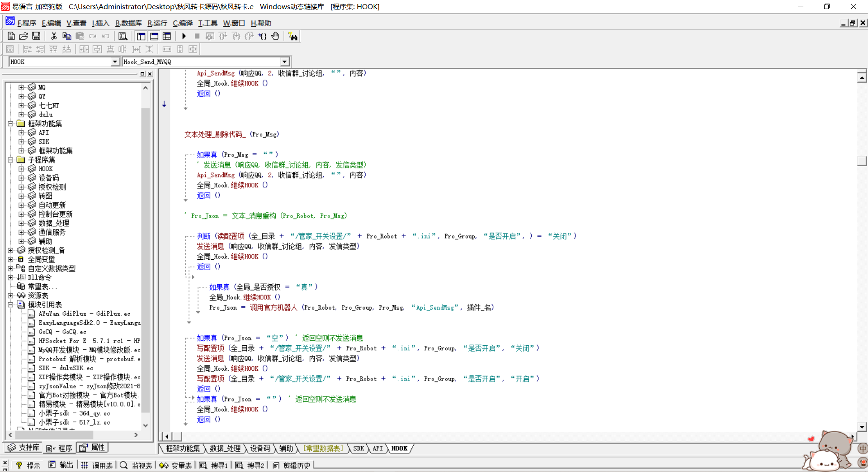
Task: Expand the 全局变量 tree node
Action: click(10, 259)
